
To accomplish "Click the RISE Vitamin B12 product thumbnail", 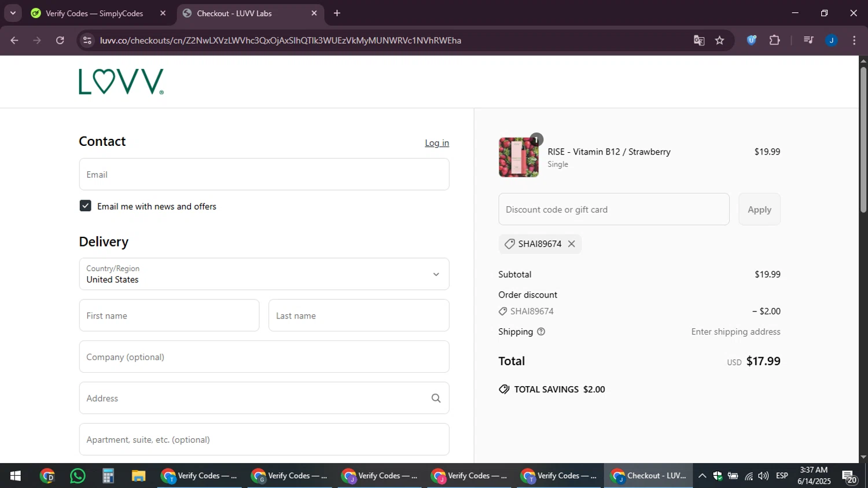I will pyautogui.click(x=518, y=157).
